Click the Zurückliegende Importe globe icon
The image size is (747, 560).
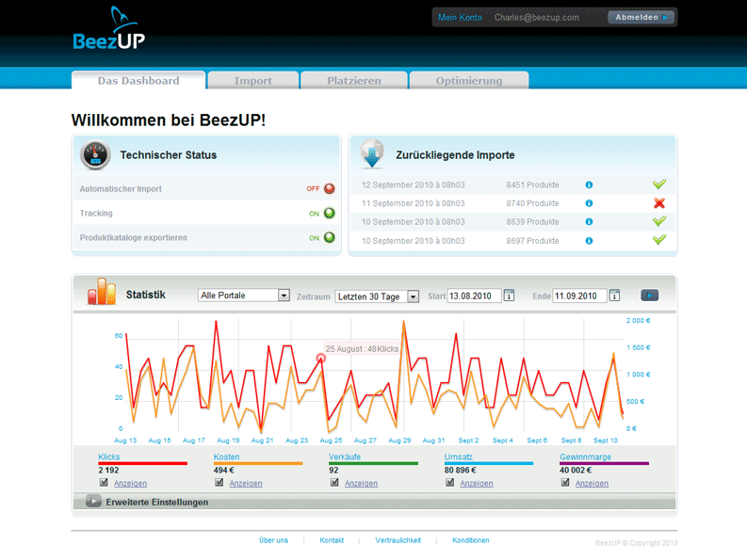click(372, 153)
